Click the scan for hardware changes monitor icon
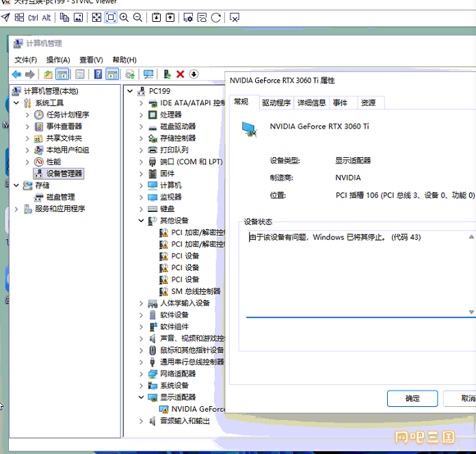This screenshot has width=476, height=454. (148, 74)
